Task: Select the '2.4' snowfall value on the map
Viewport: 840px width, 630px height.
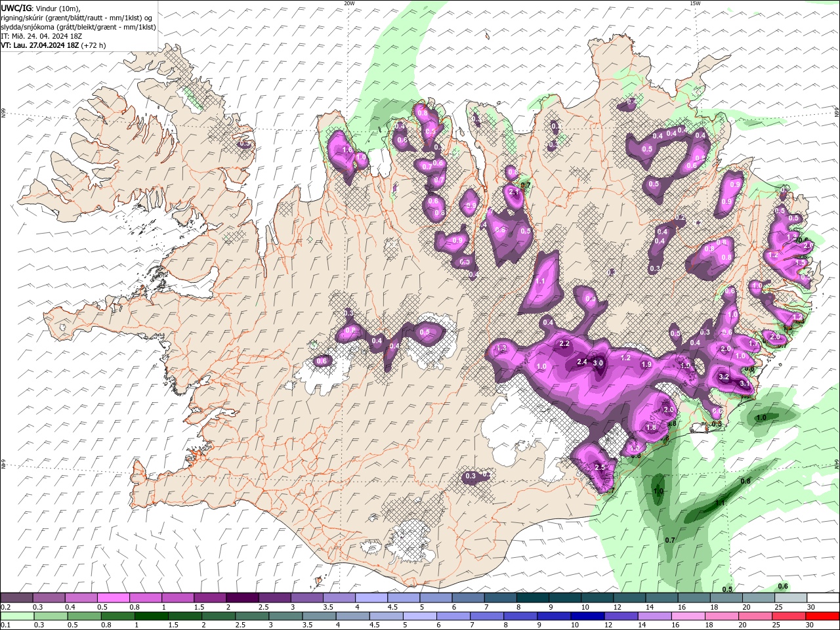Action: (581, 362)
